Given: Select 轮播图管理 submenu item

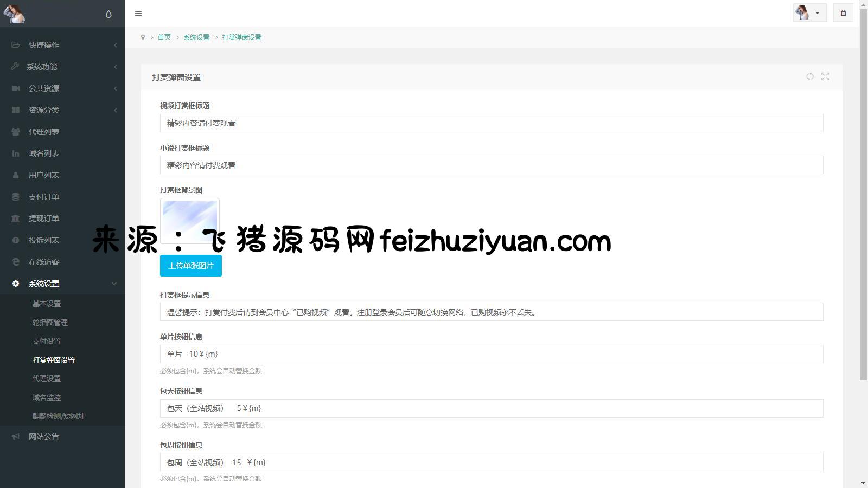Looking at the screenshot, I should [x=50, y=323].
